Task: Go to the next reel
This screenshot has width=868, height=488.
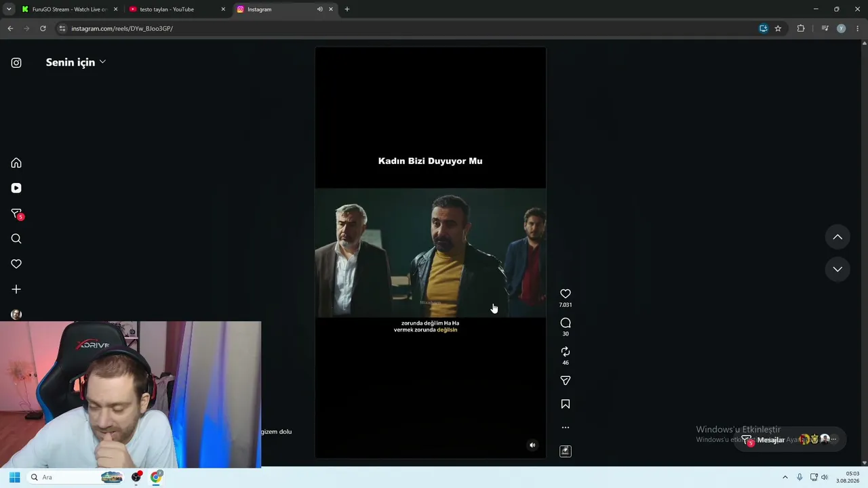Action: pos(837,269)
